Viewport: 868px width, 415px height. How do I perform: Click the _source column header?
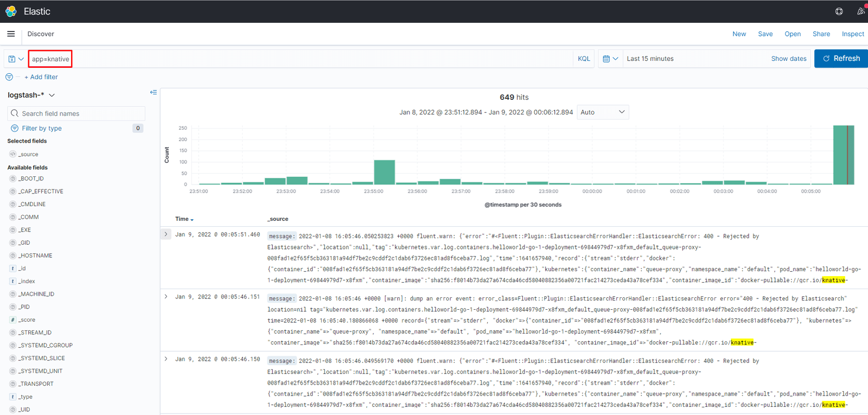278,219
